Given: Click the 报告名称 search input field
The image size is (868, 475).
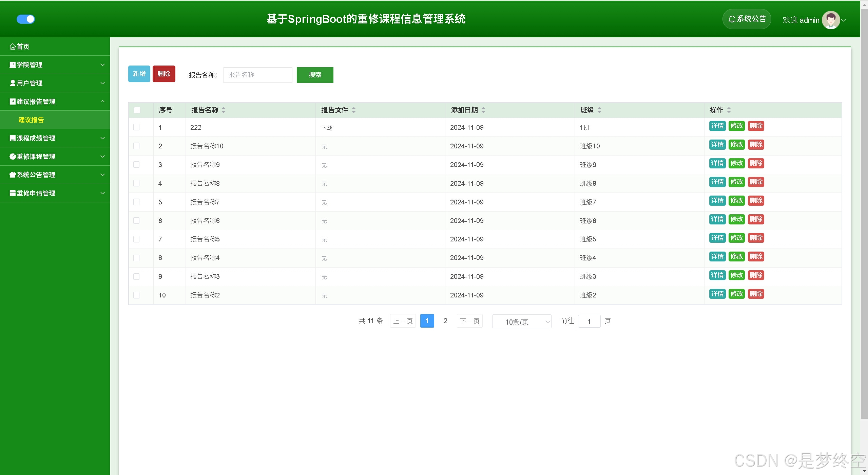Looking at the screenshot, I should pos(258,75).
